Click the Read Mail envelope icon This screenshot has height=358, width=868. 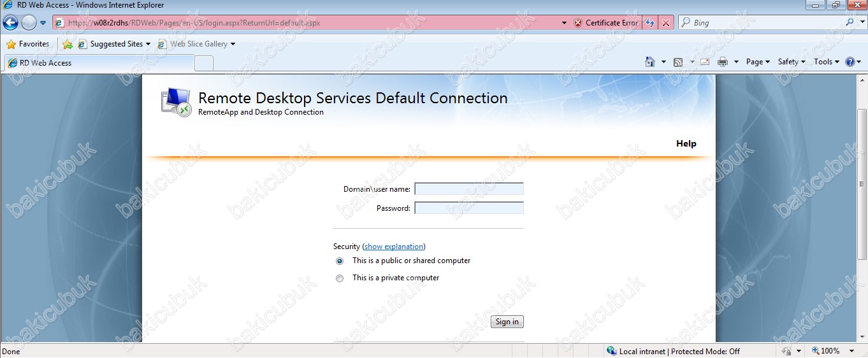click(705, 62)
